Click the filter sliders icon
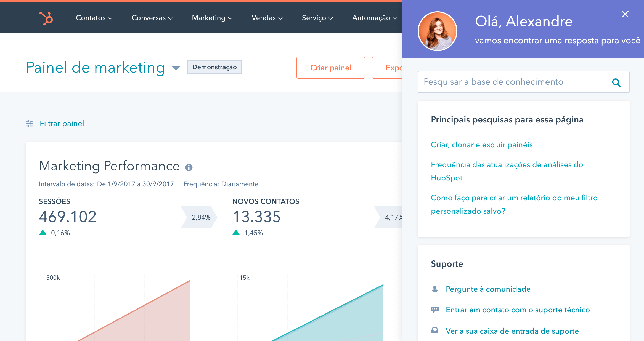The width and height of the screenshot is (644, 341). [x=30, y=124]
